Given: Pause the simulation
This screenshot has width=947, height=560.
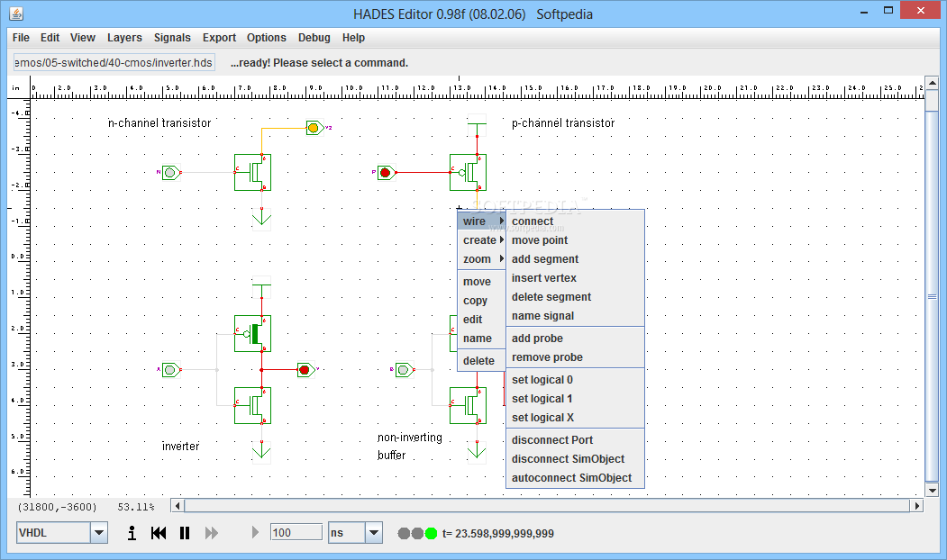Looking at the screenshot, I should point(185,533).
